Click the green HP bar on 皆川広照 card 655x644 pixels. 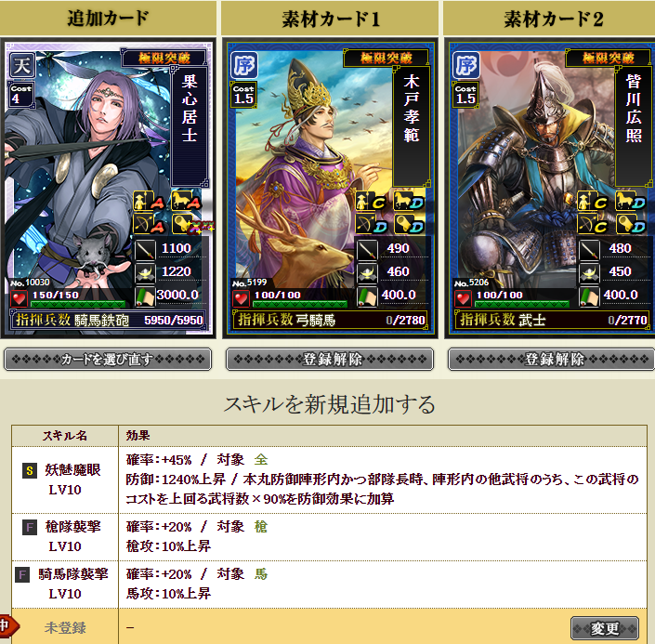(522, 304)
